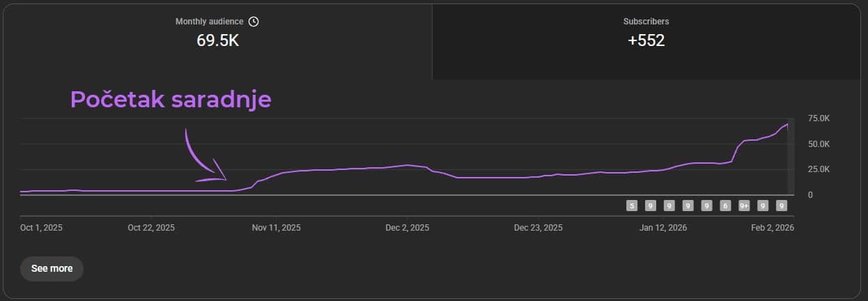The image size is (868, 301).
Task: Click the +552 subscribers value
Action: [x=646, y=40]
